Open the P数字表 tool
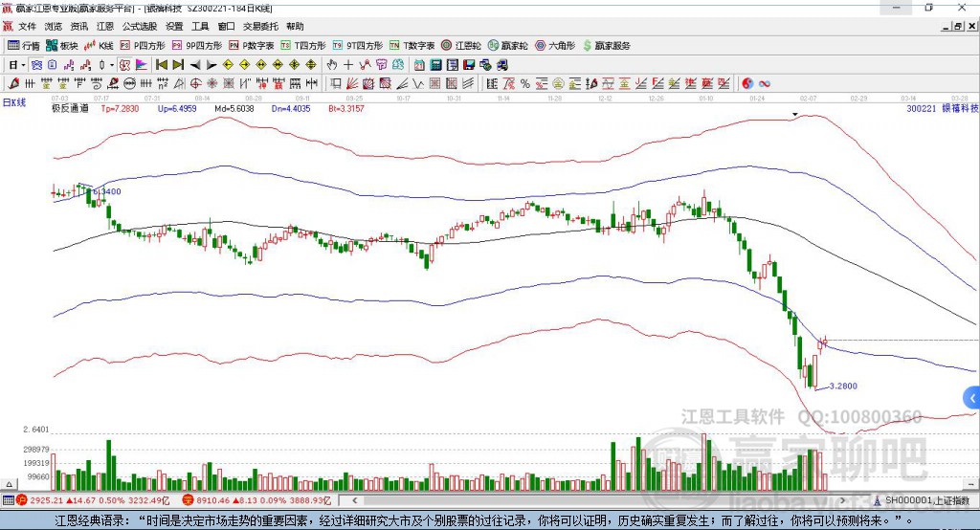The height and width of the screenshot is (530, 980). [x=252, y=46]
